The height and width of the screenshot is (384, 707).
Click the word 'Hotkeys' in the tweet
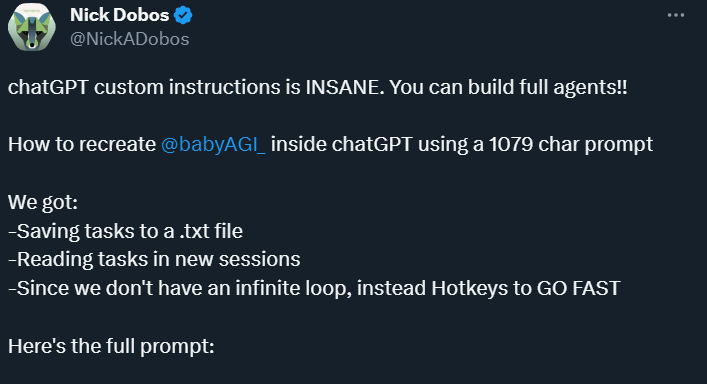(x=469, y=288)
